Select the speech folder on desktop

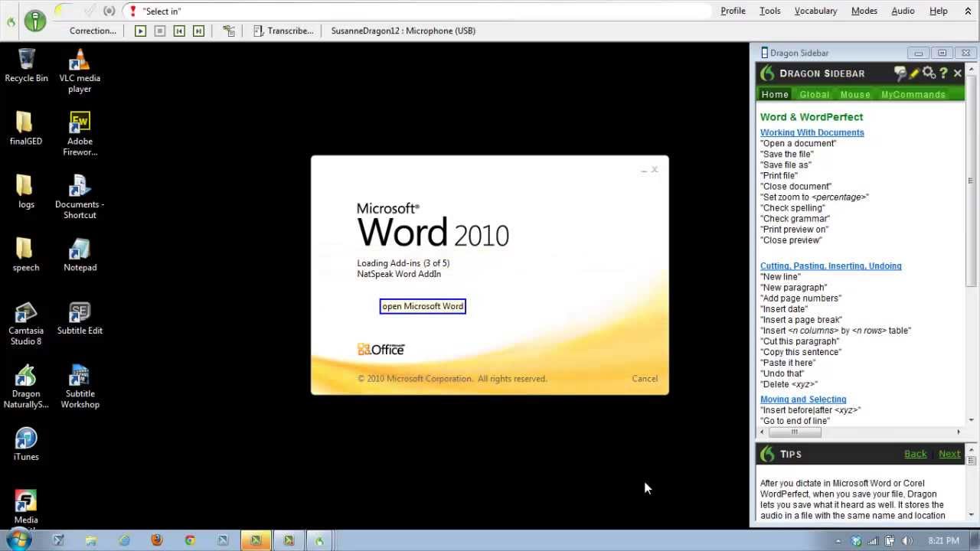point(25,255)
